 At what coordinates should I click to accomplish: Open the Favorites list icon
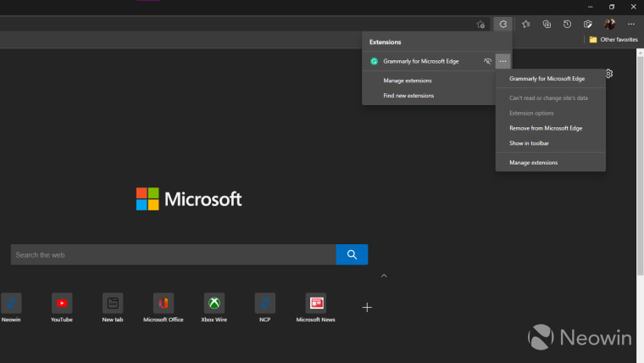point(525,25)
